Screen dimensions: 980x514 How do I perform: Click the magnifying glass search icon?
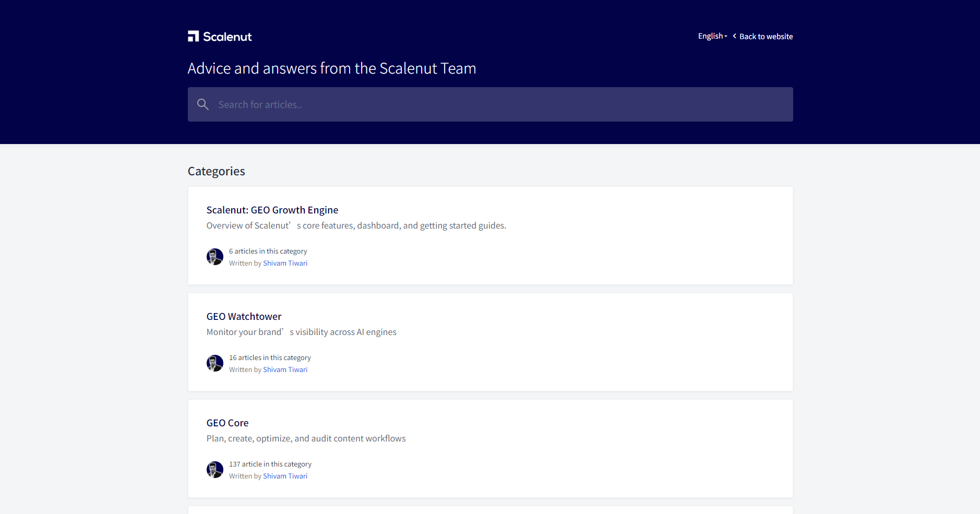click(x=203, y=104)
